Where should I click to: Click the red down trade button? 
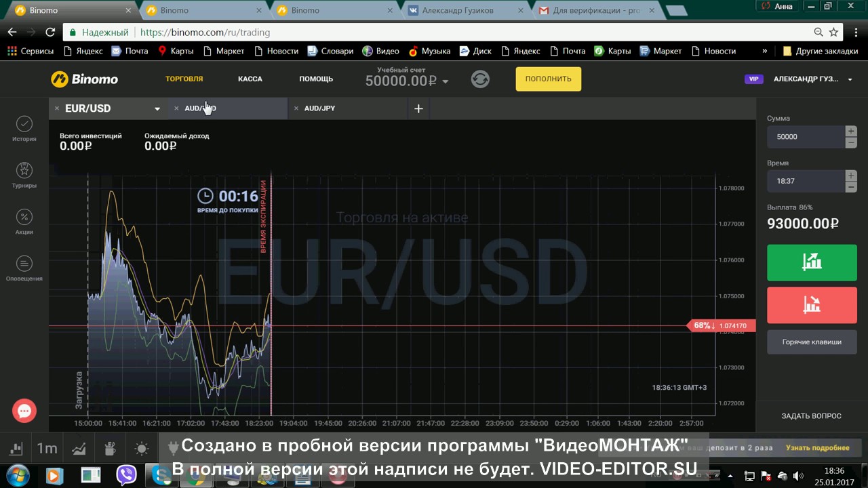coord(812,305)
